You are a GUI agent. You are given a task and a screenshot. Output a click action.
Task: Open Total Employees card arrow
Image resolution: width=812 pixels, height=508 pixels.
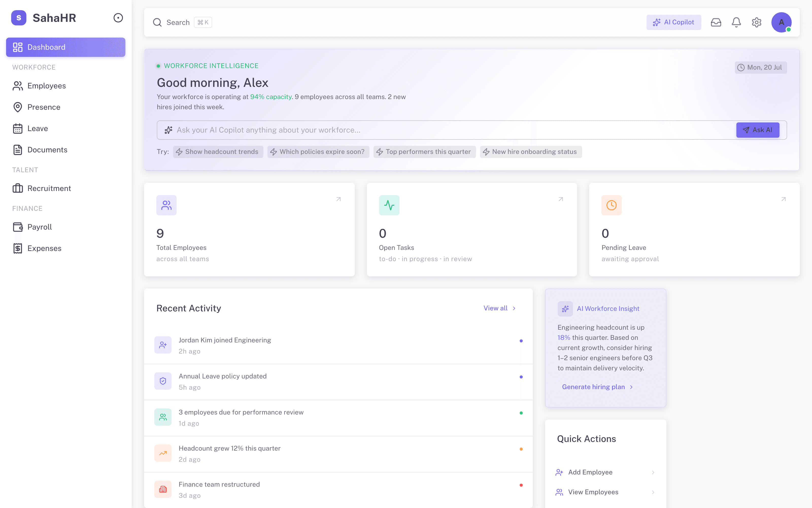(x=339, y=199)
